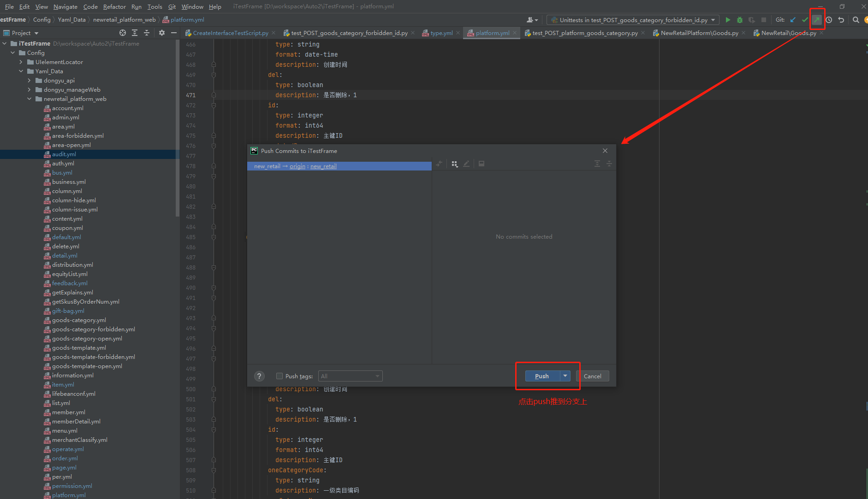
Task: Expand the dongyu_api folder
Action: coord(30,80)
